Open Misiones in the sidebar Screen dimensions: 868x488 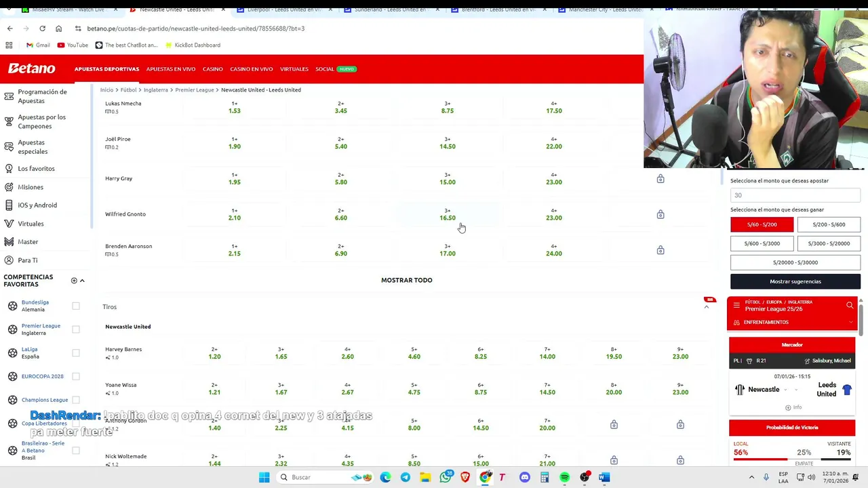[x=31, y=187]
